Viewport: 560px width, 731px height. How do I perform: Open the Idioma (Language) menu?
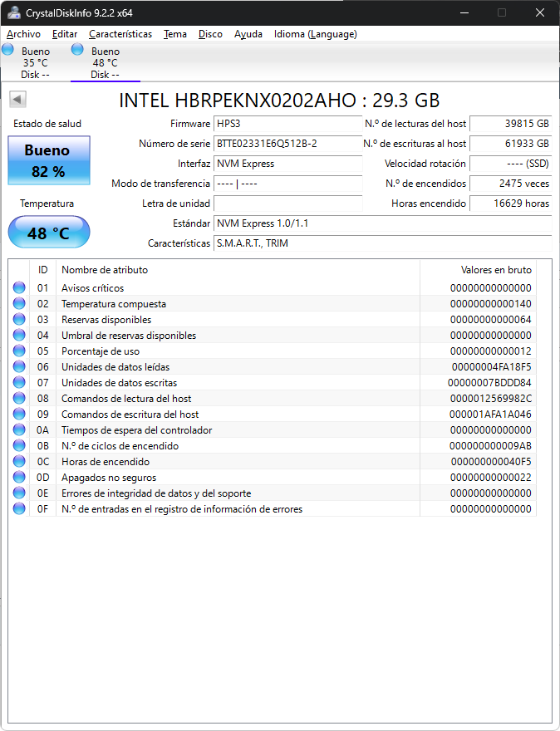click(x=315, y=34)
